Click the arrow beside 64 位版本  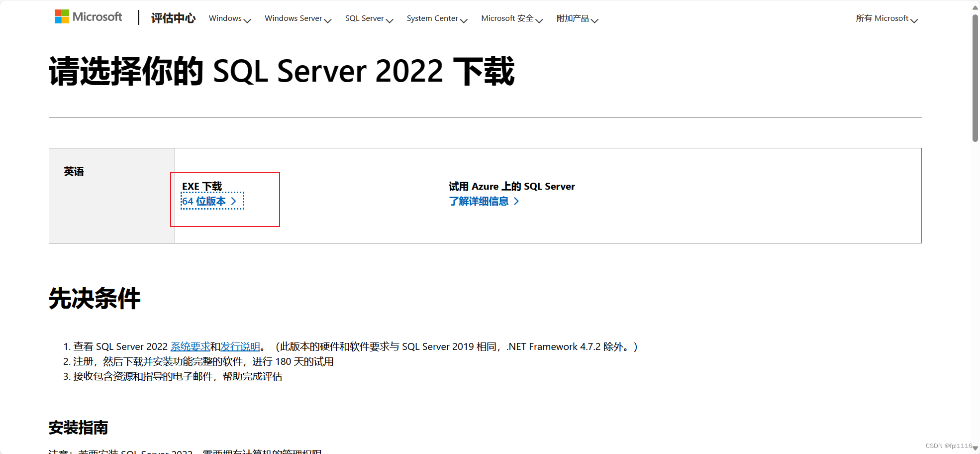[233, 201]
